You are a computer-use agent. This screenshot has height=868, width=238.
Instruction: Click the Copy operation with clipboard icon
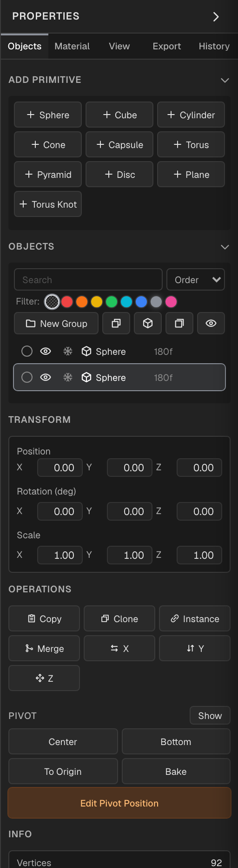[x=44, y=618]
